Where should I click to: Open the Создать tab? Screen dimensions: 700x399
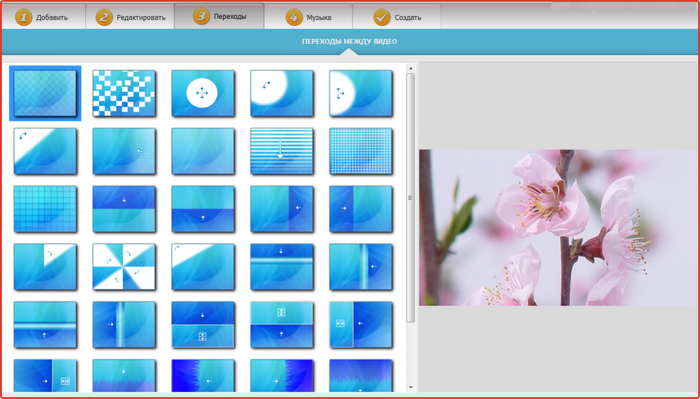(x=397, y=17)
